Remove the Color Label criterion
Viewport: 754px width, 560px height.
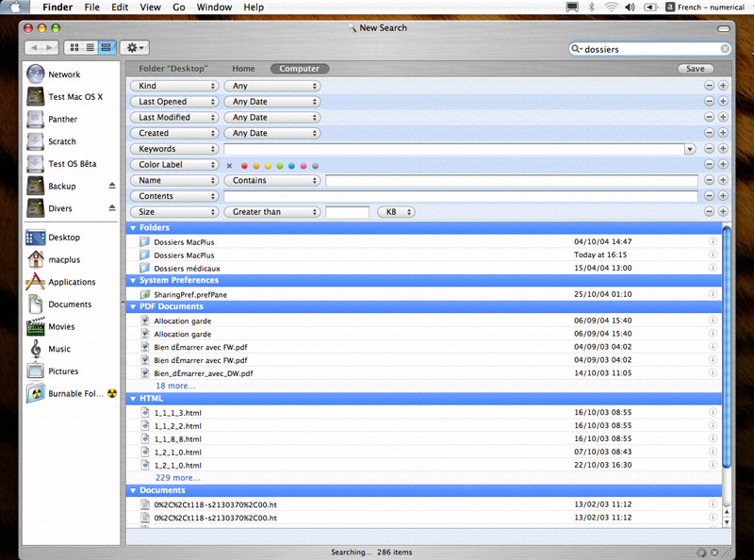(x=709, y=165)
